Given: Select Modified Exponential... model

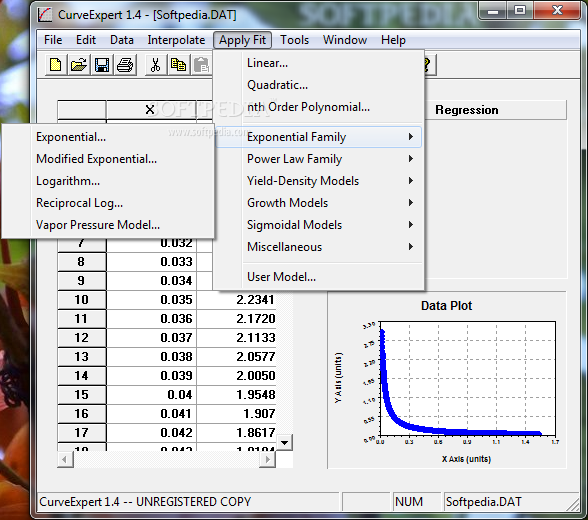Looking at the screenshot, I should click(x=108, y=159).
